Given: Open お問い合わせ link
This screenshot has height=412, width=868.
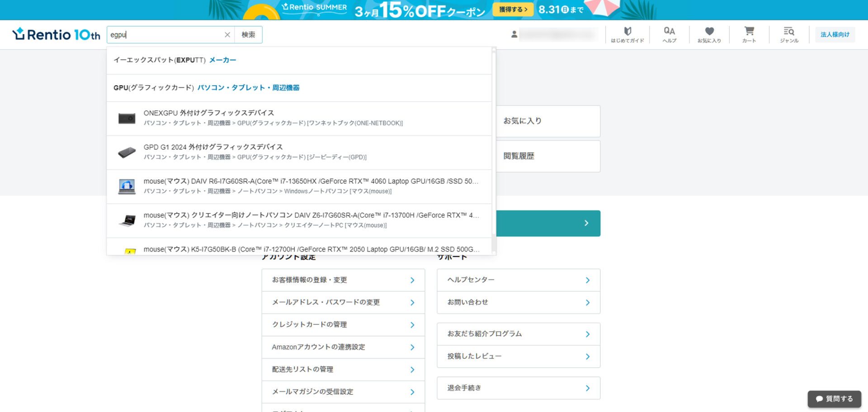Looking at the screenshot, I should (x=519, y=302).
